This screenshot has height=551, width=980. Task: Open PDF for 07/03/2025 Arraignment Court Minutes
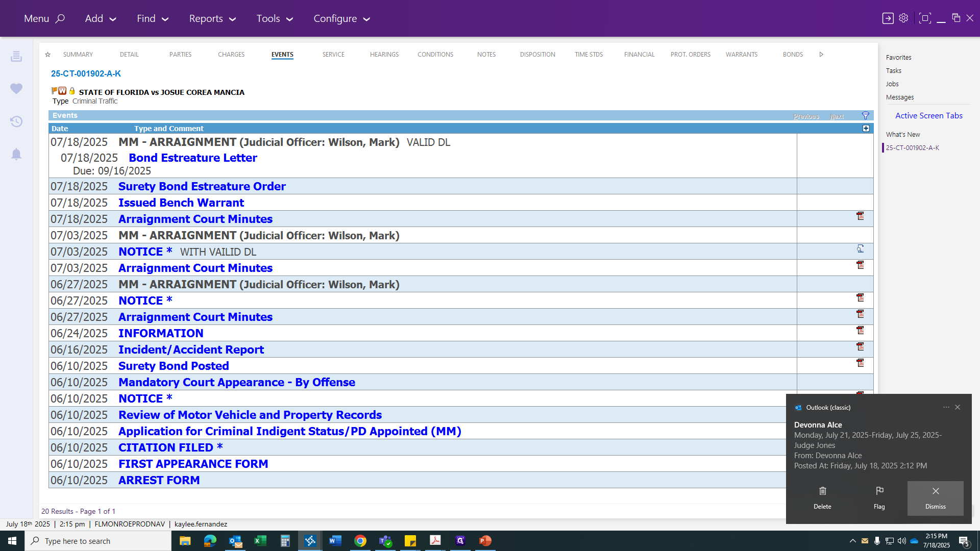[860, 265]
